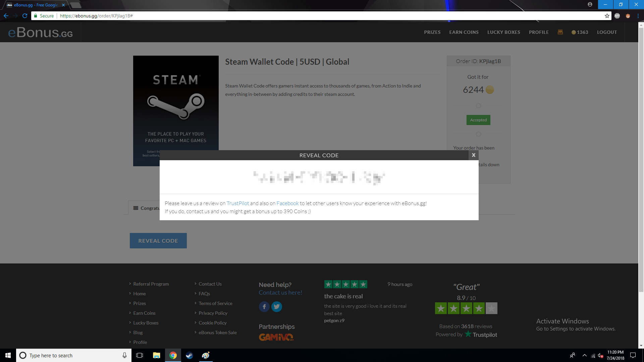Open the EARN COINS menu
The width and height of the screenshot is (644, 362).
pyautogui.click(x=464, y=32)
